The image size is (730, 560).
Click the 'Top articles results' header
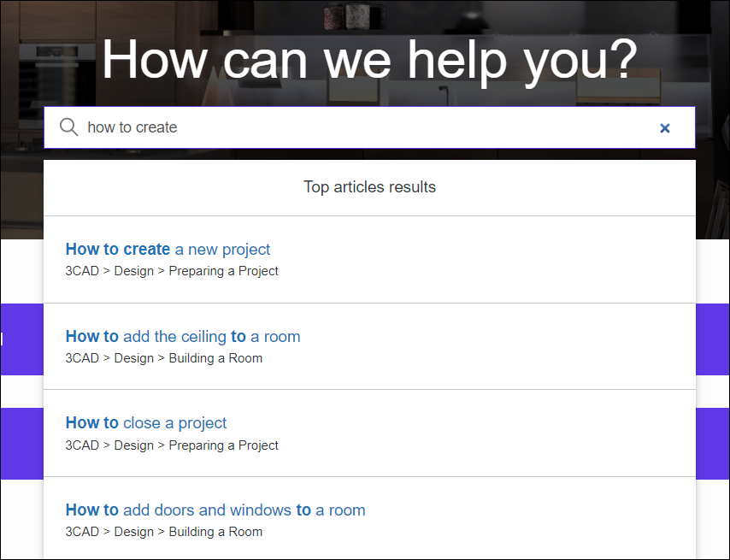(369, 187)
